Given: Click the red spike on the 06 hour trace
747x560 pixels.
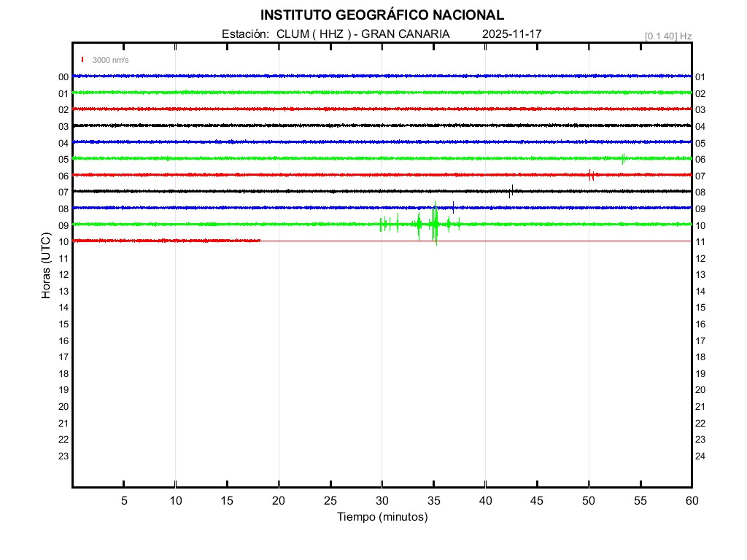Looking at the screenshot, I should pyautogui.click(x=590, y=175).
